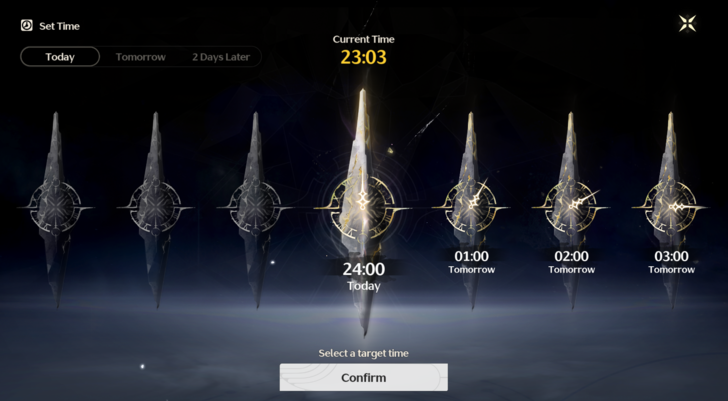Screen dimensions: 728x401
Task: Click the 01:00 time label
Action: click(x=471, y=256)
